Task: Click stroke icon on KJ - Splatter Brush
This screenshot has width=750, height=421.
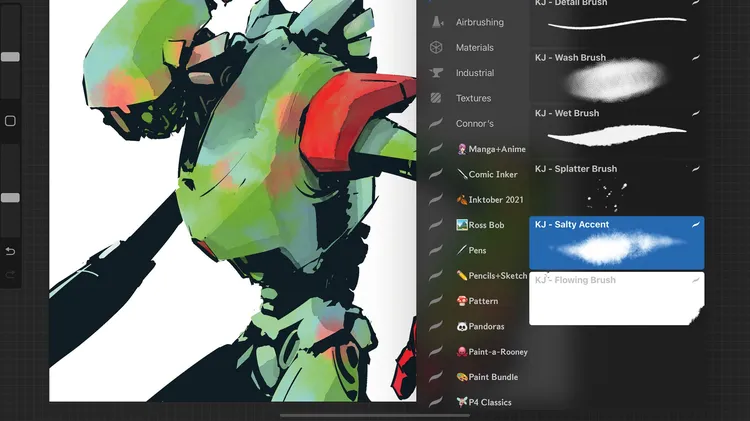Action: [x=695, y=169]
